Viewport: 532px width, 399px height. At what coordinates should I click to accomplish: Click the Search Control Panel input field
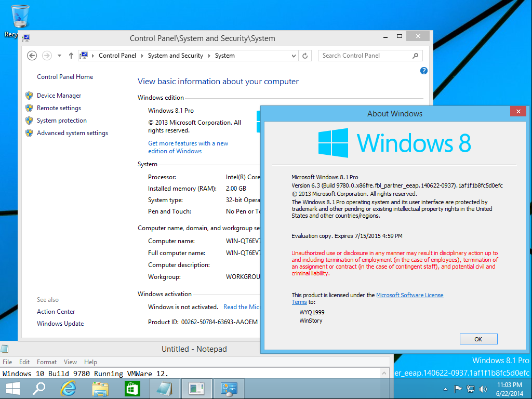365,56
